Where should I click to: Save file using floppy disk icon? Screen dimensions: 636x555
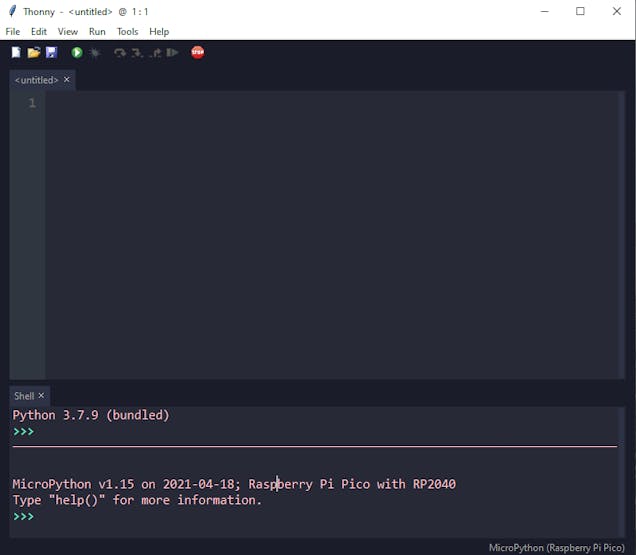pyautogui.click(x=52, y=52)
